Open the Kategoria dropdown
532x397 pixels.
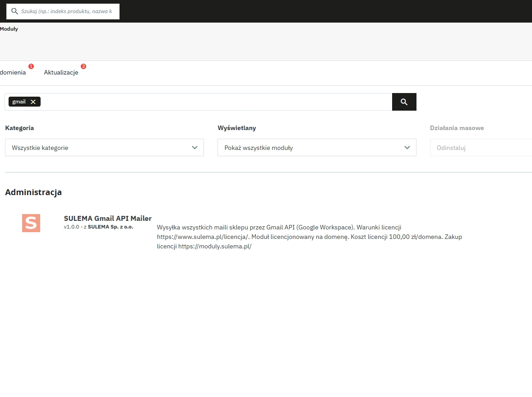pos(104,147)
